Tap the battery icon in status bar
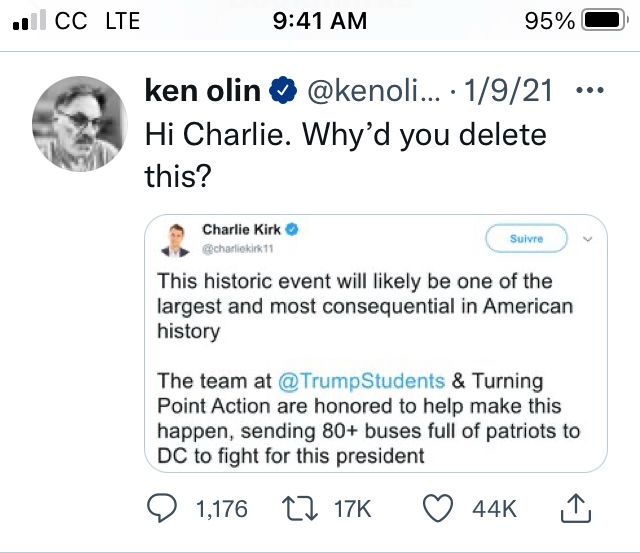This screenshot has width=640, height=553. click(603, 21)
